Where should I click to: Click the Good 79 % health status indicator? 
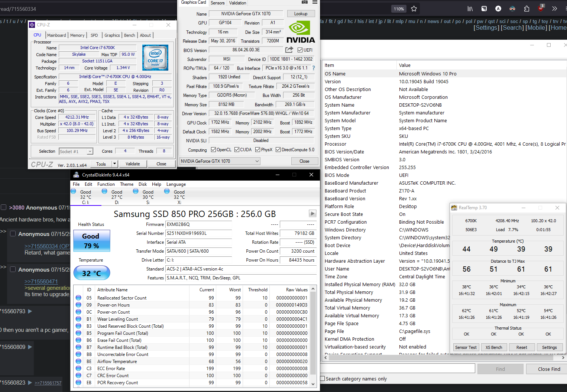(92, 241)
